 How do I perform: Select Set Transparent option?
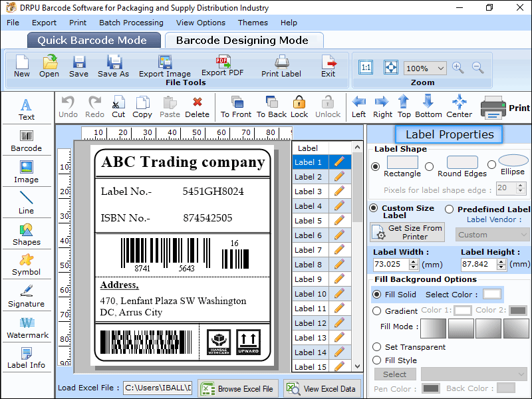tap(377, 347)
